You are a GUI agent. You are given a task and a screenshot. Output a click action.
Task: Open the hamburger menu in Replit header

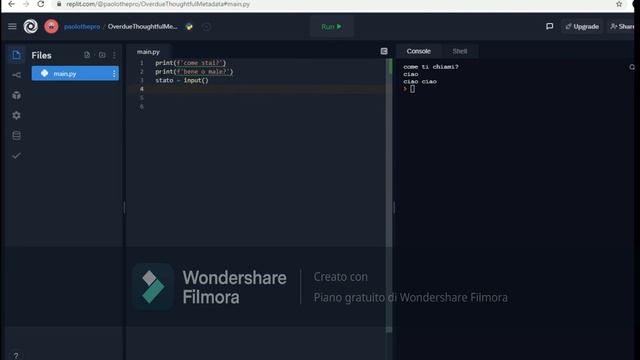pyautogui.click(x=12, y=27)
